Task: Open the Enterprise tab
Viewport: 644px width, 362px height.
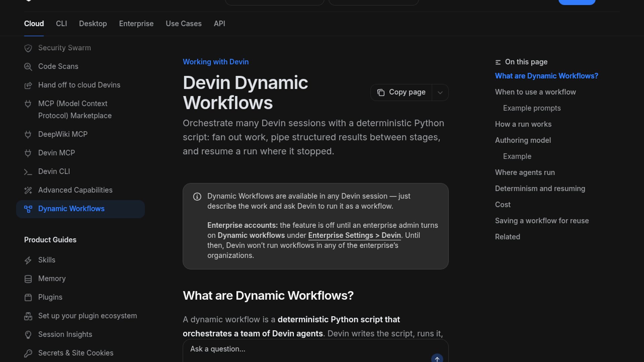Action: point(136,23)
